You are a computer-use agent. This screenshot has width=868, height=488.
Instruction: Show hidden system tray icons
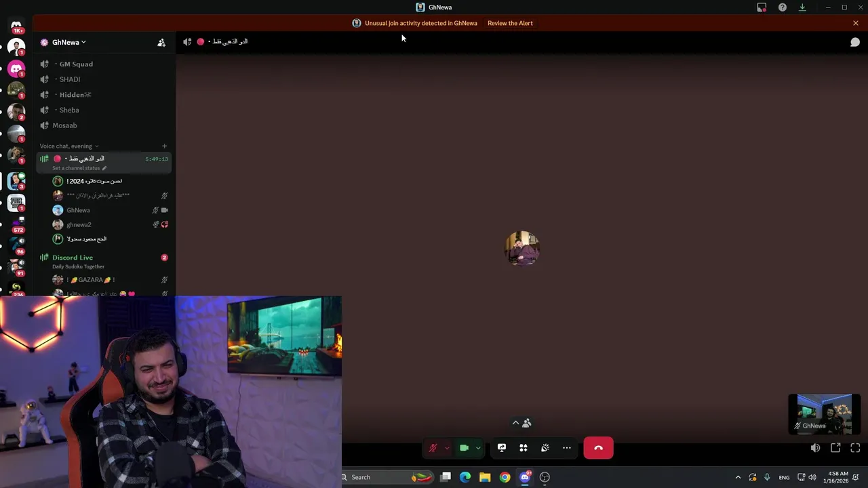738,477
